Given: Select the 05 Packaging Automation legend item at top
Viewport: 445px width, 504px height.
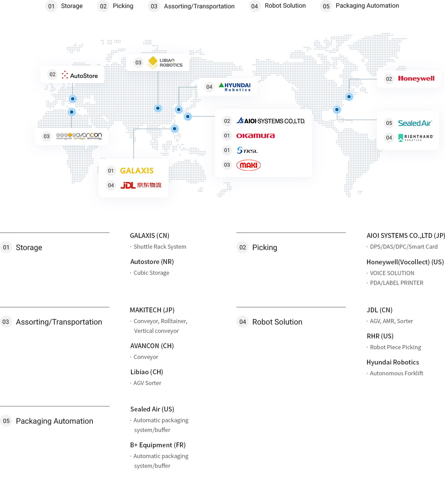Looking at the screenshot, I should coord(360,6).
